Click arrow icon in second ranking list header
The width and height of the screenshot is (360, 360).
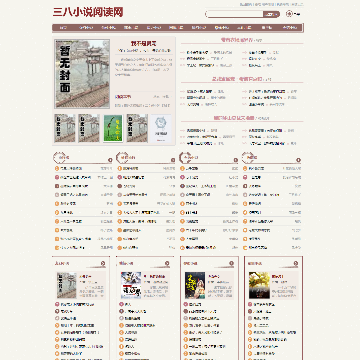point(173,160)
